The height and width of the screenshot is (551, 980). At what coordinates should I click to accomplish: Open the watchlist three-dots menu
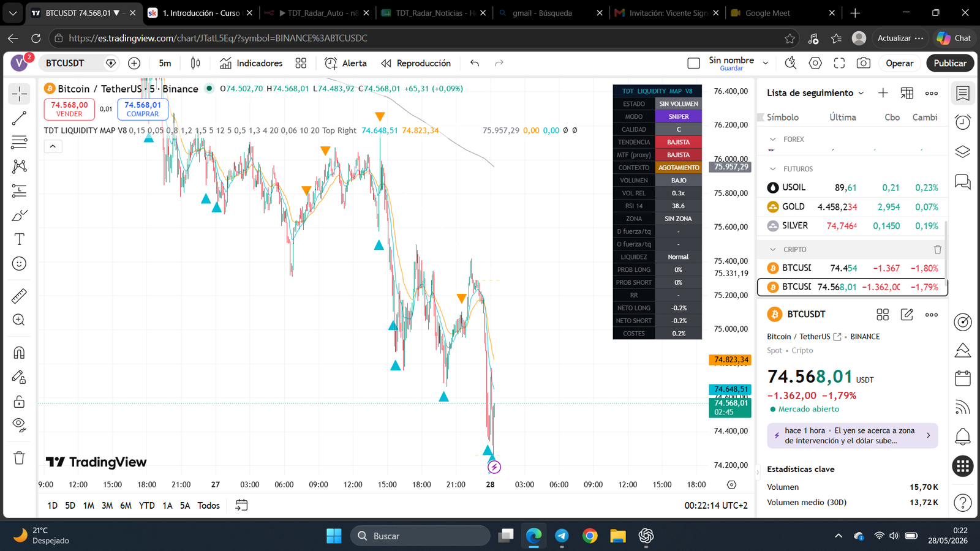[932, 93]
